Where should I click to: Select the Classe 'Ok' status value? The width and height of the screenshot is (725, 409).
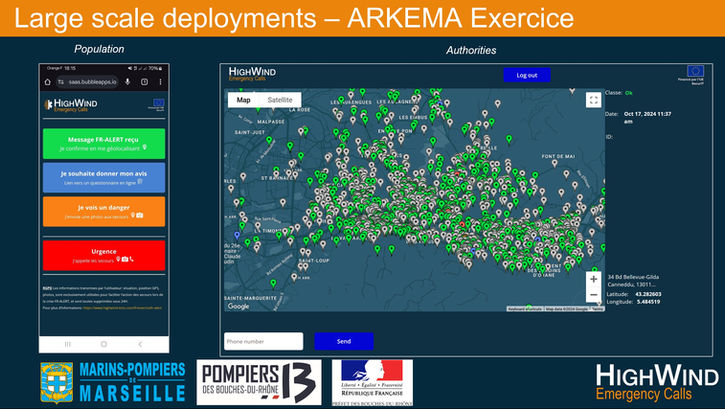tap(628, 93)
